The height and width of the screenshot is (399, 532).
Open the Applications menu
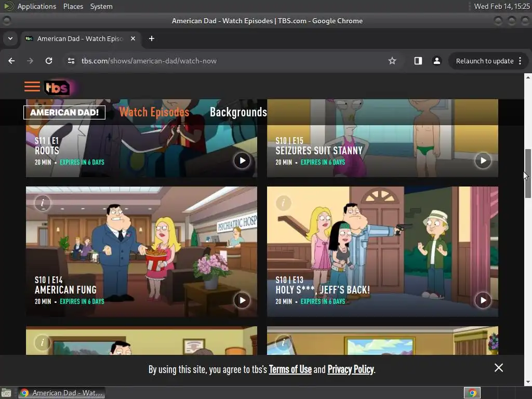(37, 6)
